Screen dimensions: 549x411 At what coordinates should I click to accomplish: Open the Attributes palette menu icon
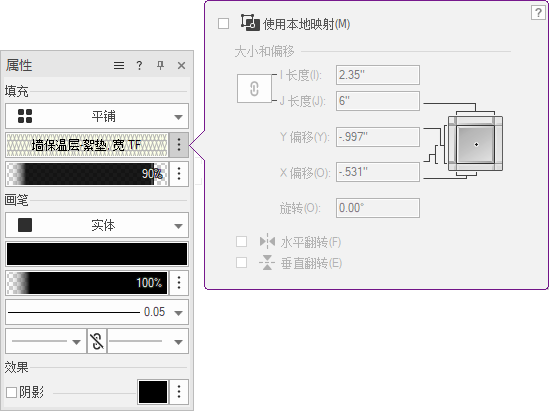pyautogui.click(x=119, y=65)
